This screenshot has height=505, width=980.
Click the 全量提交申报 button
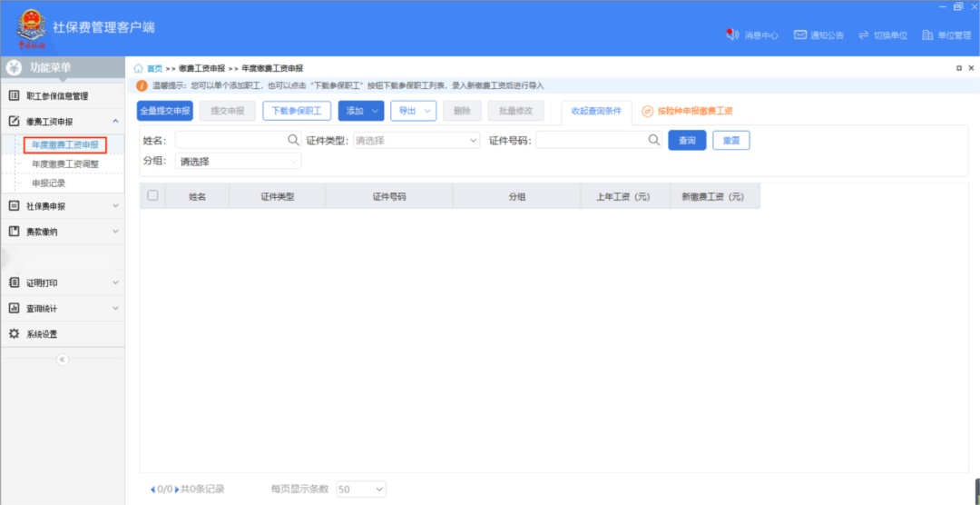pyautogui.click(x=165, y=111)
